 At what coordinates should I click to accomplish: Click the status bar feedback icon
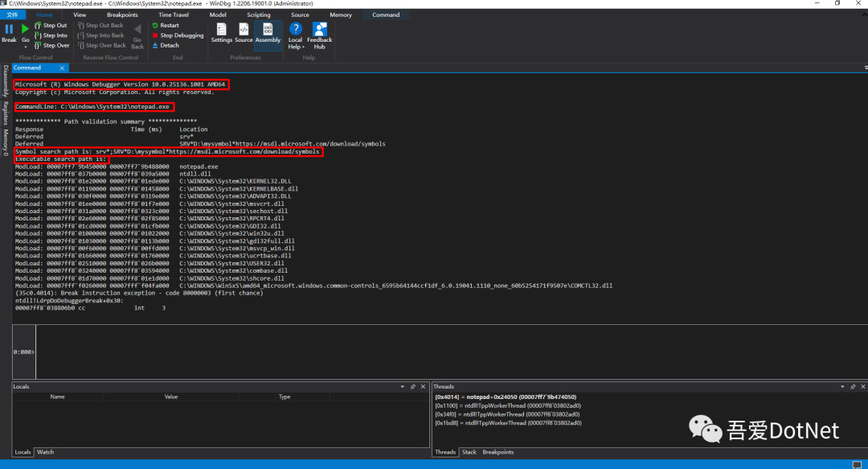857,464
